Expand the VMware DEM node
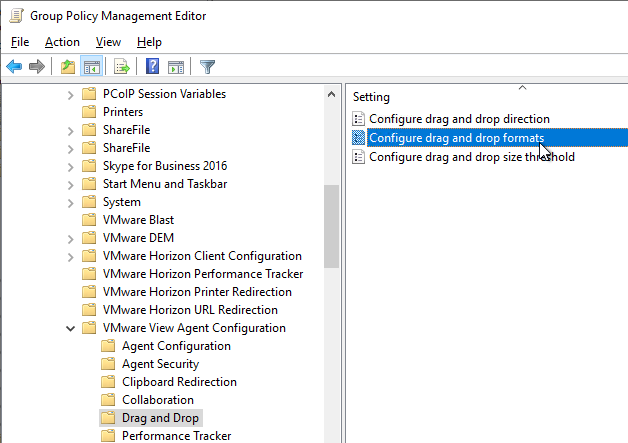Viewport: 628px width, 443px height. point(70,239)
